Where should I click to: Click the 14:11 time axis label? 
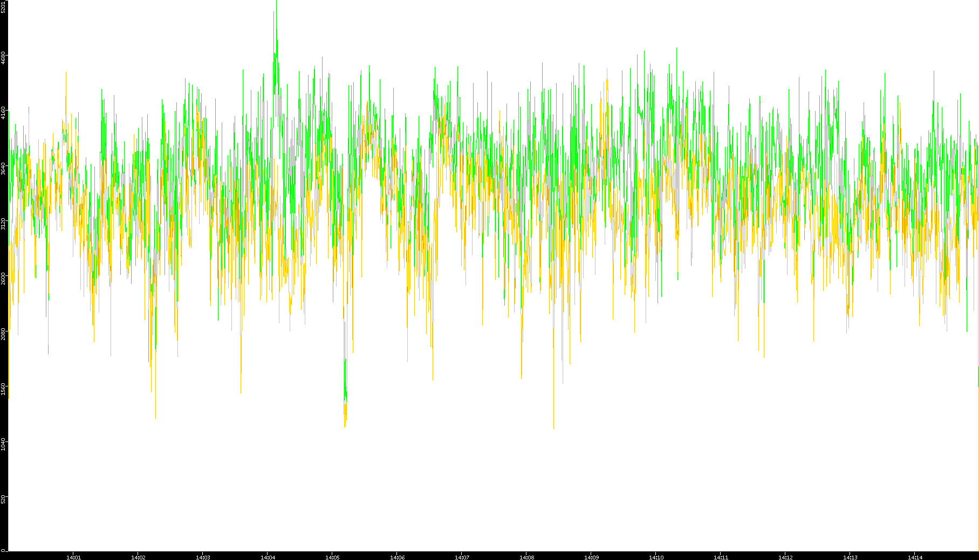pos(721,557)
